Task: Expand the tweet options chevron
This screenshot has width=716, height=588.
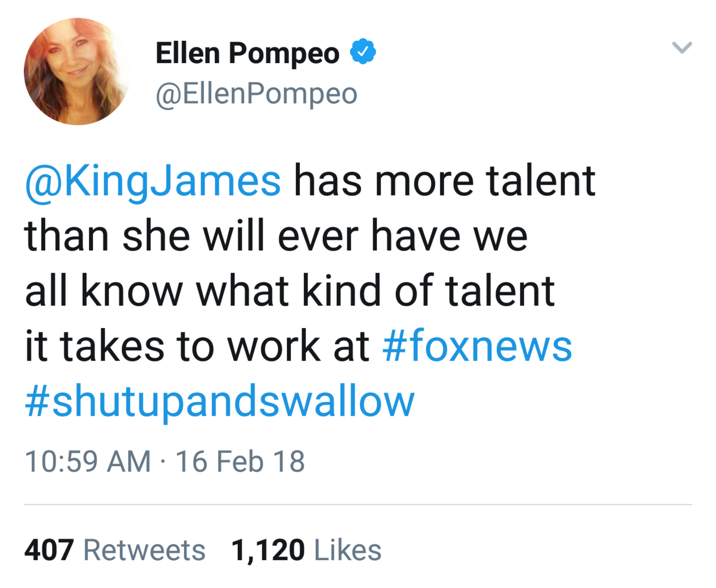Action: click(x=682, y=48)
